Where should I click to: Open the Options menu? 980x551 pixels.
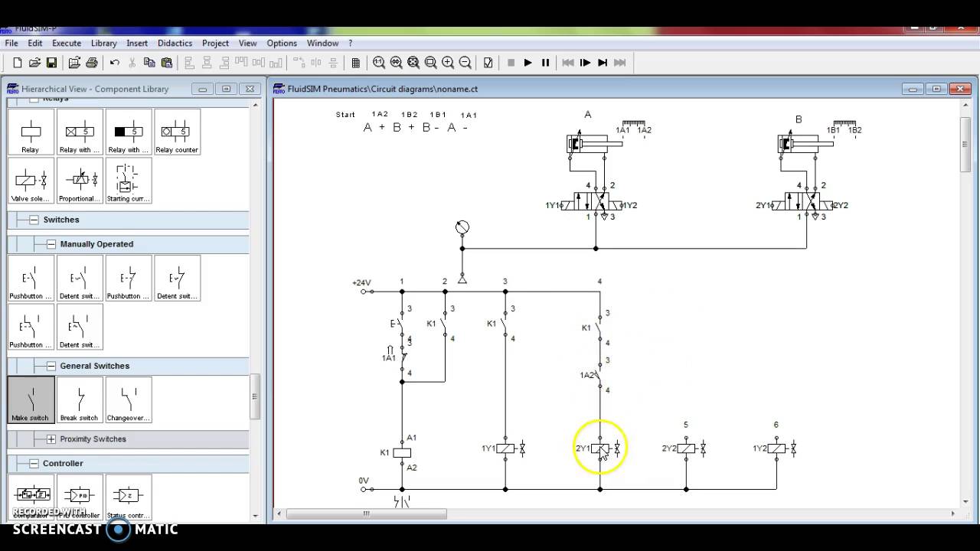click(282, 44)
